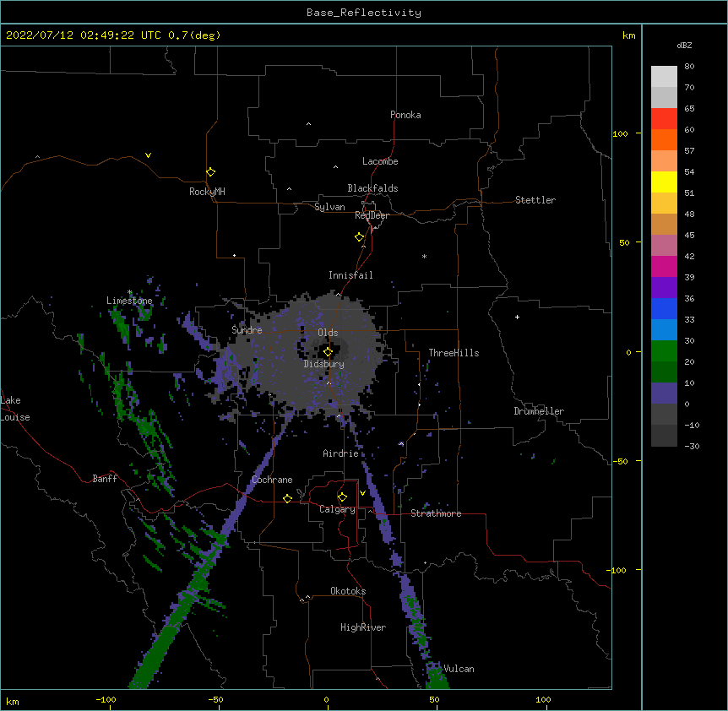
Task: Click the yellow marker south of Red Deer
Action: (359, 237)
